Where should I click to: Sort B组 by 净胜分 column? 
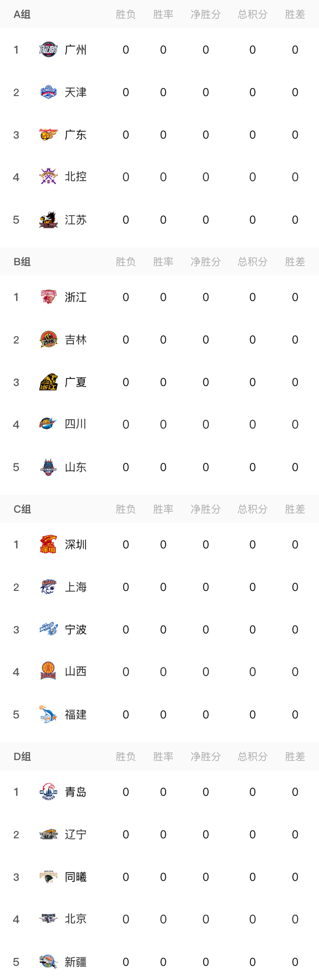(x=206, y=262)
